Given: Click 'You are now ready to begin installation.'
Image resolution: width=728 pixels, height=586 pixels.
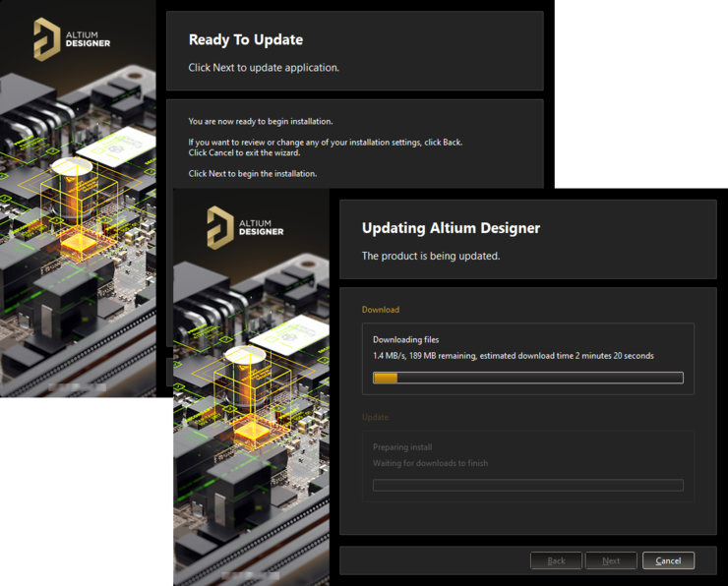Looking at the screenshot, I should click(261, 122).
